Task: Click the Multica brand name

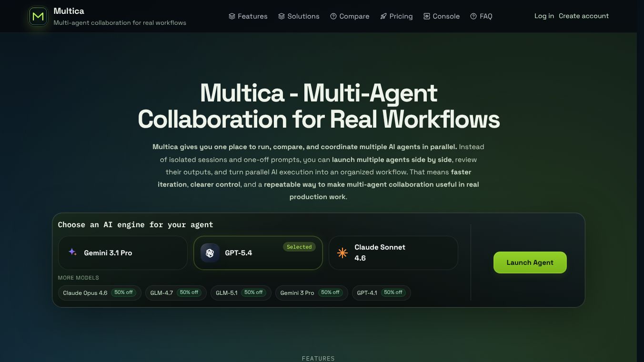Action: [x=69, y=11]
